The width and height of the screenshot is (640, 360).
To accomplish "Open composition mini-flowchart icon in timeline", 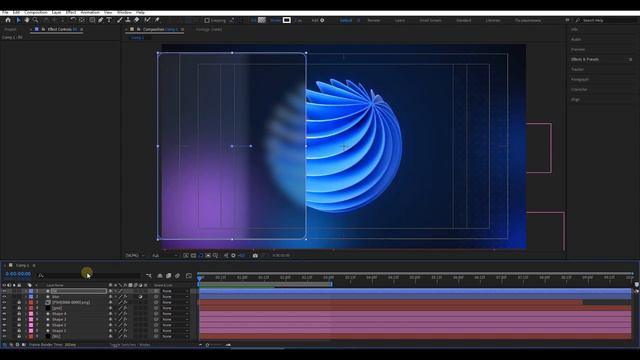I will pos(149,276).
